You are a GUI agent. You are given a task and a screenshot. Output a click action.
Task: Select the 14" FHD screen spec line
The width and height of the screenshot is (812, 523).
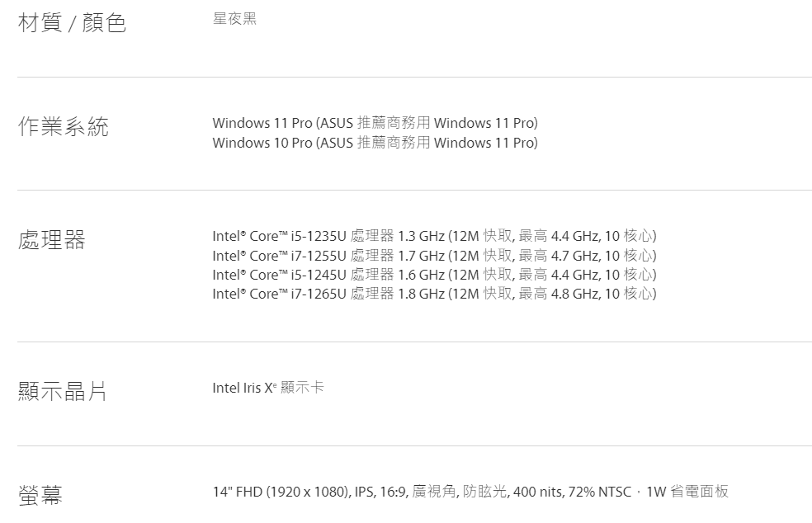coord(470,491)
